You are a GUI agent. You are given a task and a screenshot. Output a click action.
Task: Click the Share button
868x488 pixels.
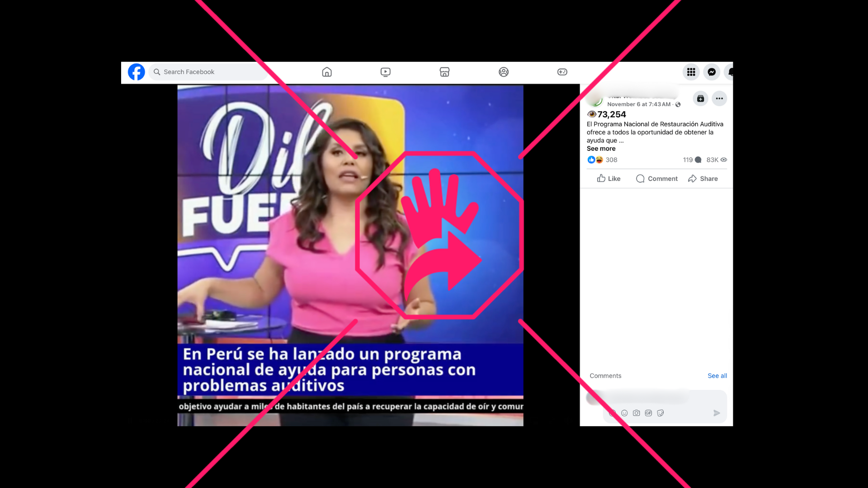pos(703,178)
